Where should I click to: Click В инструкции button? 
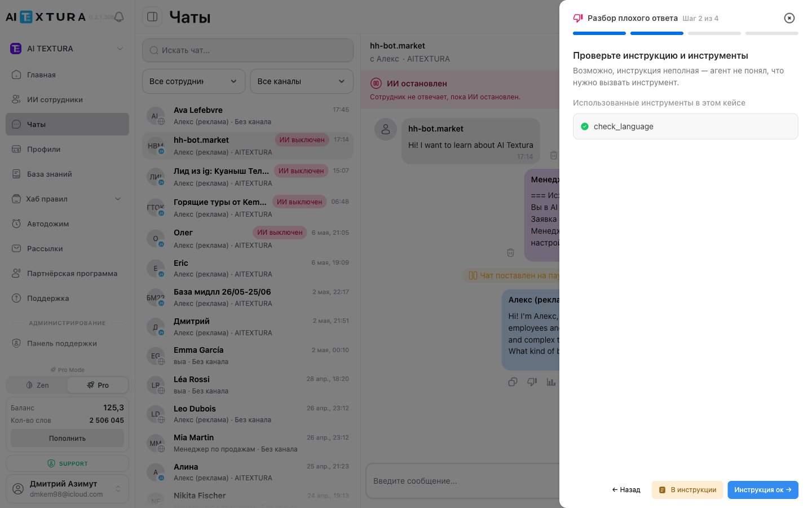pyautogui.click(x=687, y=490)
